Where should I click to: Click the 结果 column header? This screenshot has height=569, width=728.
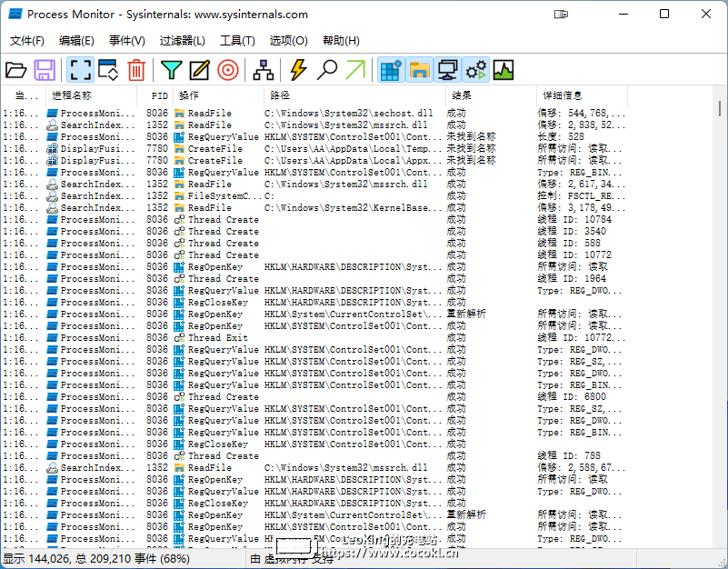click(x=491, y=95)
